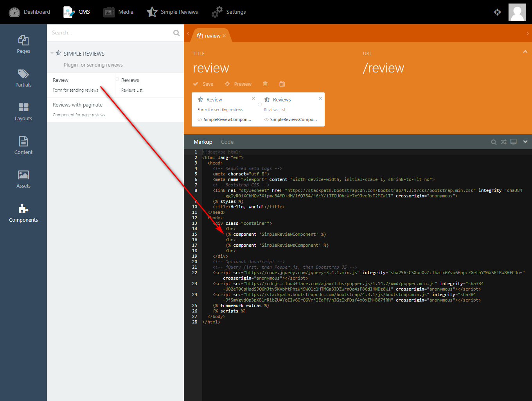The width and height of the screenshot is (532, 401).
Task: Switch to the Markup tab
Action: tap(203, 142)
